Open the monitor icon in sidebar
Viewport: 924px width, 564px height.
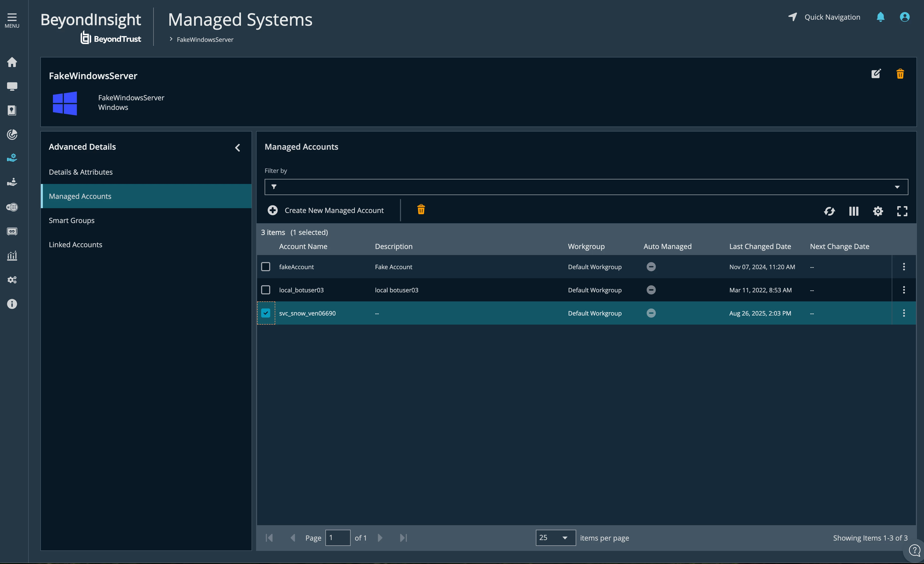click(12, 86)
